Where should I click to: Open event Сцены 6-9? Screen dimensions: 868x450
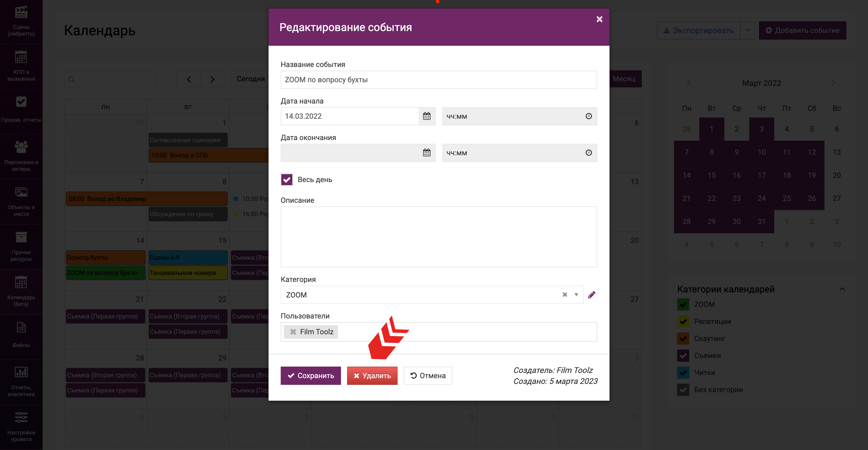[x=188, y=258]
